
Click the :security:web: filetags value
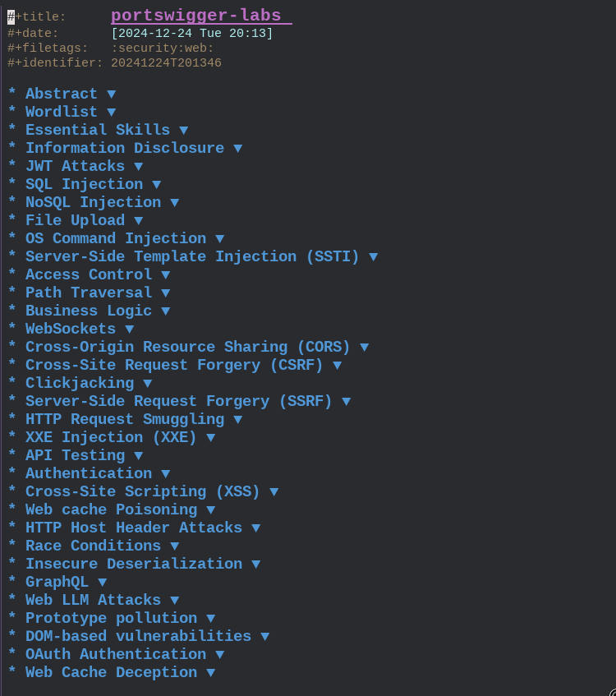(x=163, y=48)
